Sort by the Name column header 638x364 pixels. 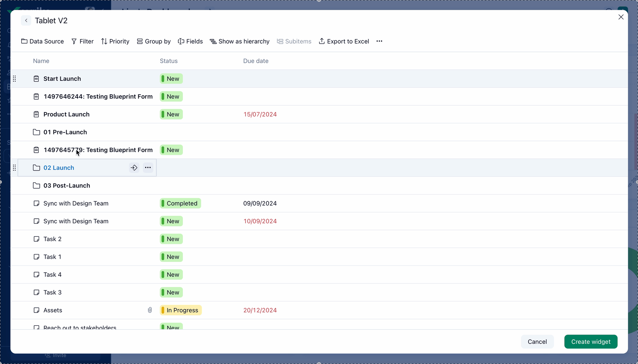[x=41, y=61]
